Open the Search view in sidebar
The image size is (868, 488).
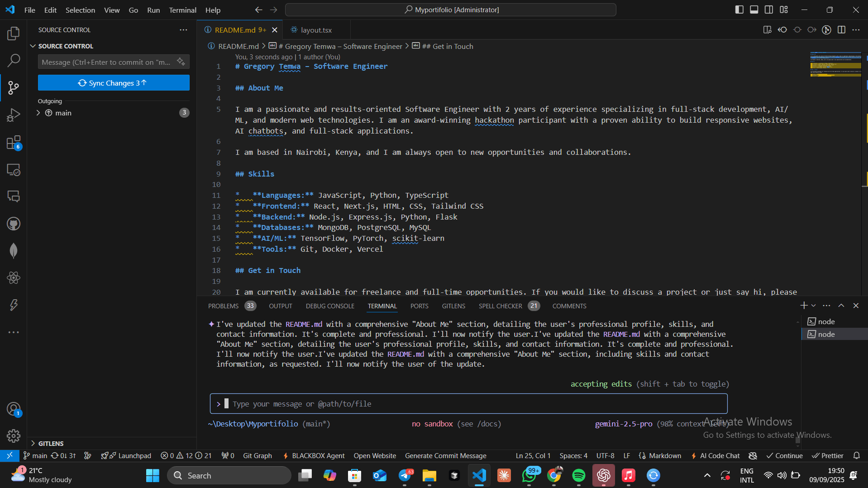tap(13, 60)
